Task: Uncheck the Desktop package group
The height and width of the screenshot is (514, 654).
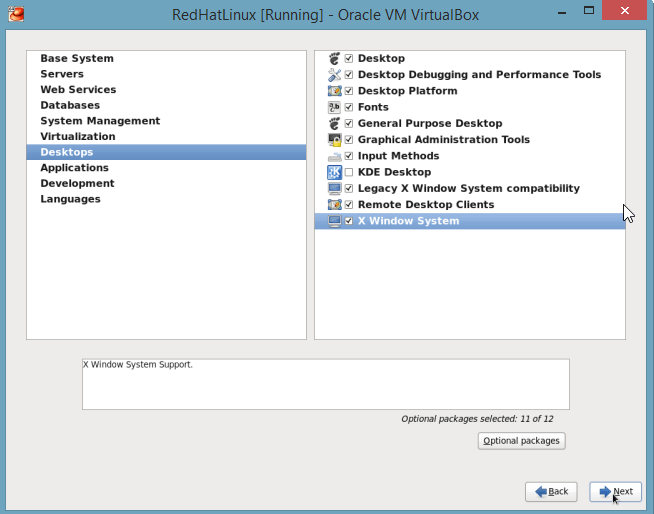Action: (x=349, y=58)
